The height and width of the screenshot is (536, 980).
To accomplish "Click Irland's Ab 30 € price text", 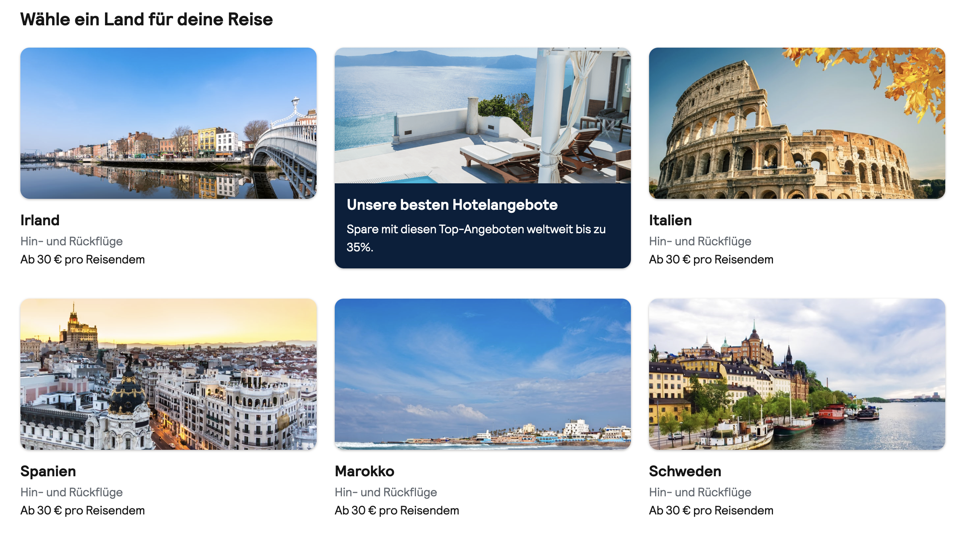I will [83, 260].
